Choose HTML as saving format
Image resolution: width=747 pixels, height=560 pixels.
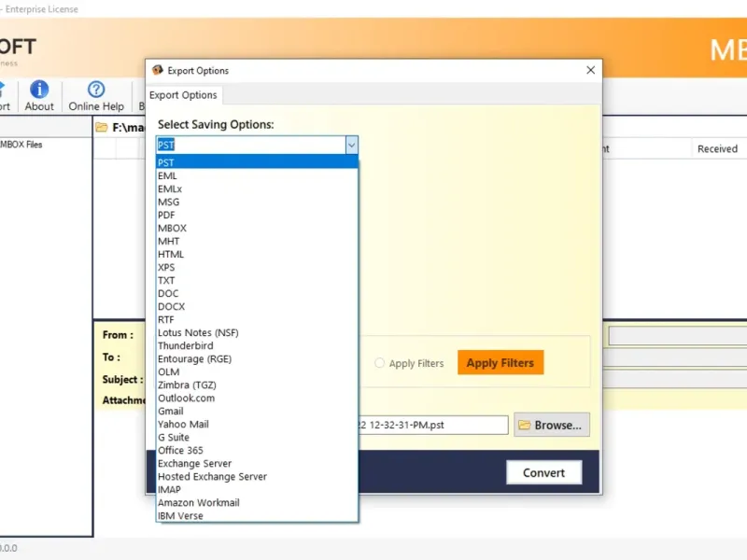pos(257,254)
